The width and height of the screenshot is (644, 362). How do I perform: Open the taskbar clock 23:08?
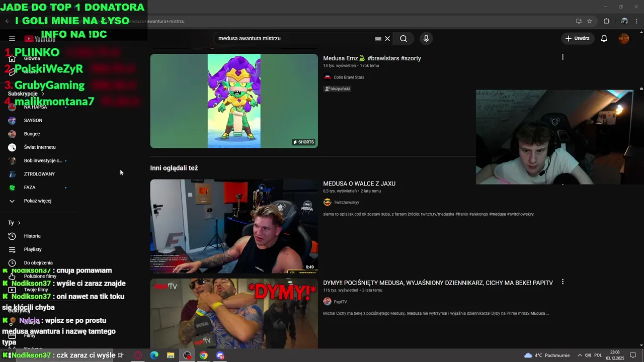click(x=615, y=355)
